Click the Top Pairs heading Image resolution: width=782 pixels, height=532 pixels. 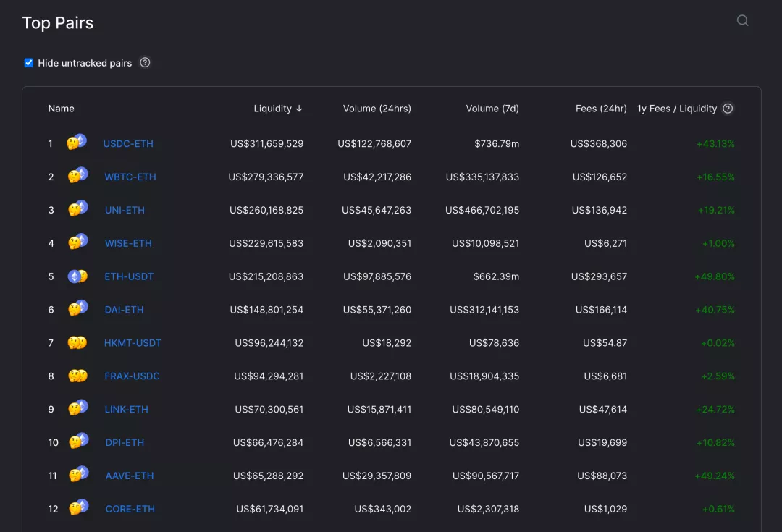pyautogui.click(x=58, y=23)
